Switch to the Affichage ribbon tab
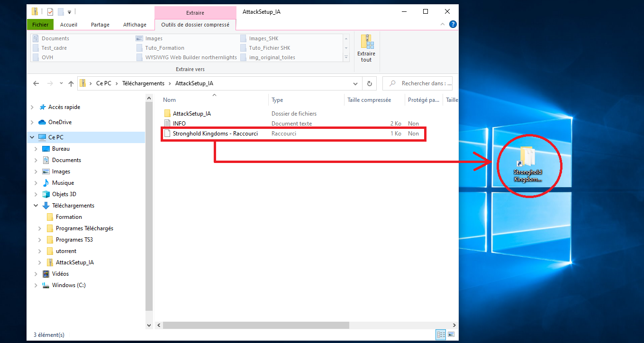Image resolution: width=644 pixels, height=343 pixels. [135, 25]
